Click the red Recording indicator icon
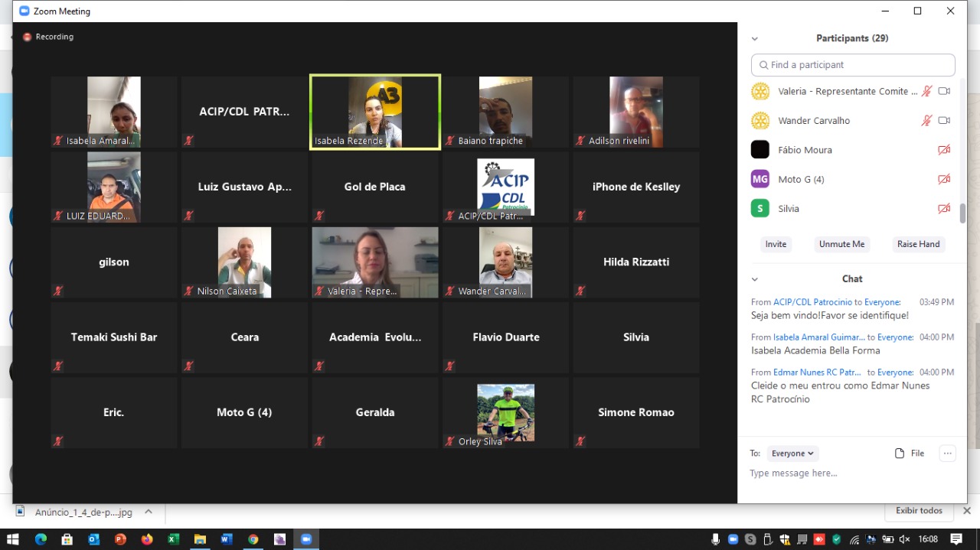Image resolution: width=980 pixels, height=550 pixels. point(28,37)
